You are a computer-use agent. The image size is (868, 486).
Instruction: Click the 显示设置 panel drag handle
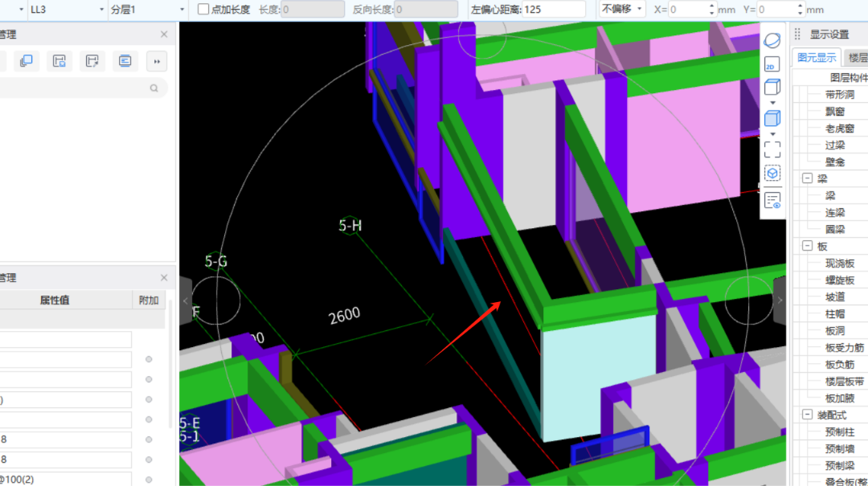point(798,35)
